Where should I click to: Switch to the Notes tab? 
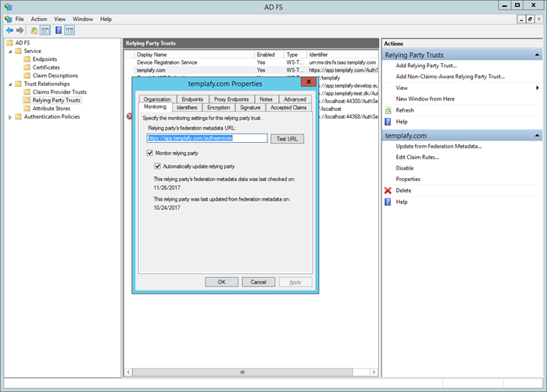tap(266, 99)
